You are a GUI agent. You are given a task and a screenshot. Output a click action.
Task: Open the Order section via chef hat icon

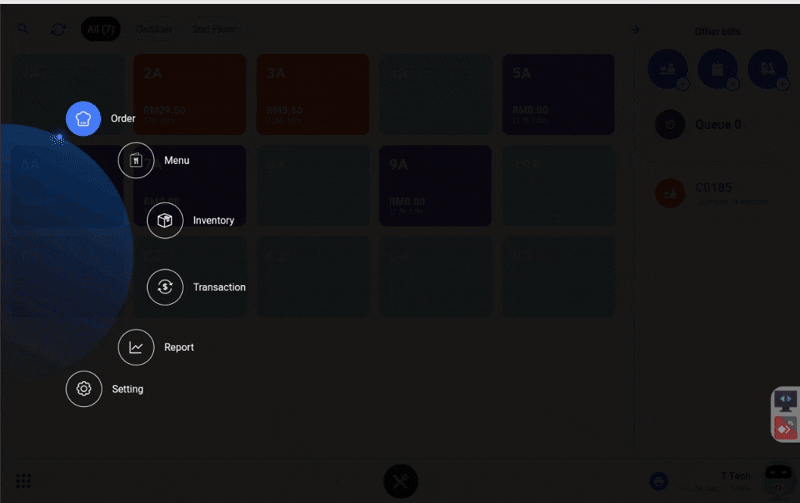[x=84, y=118]
